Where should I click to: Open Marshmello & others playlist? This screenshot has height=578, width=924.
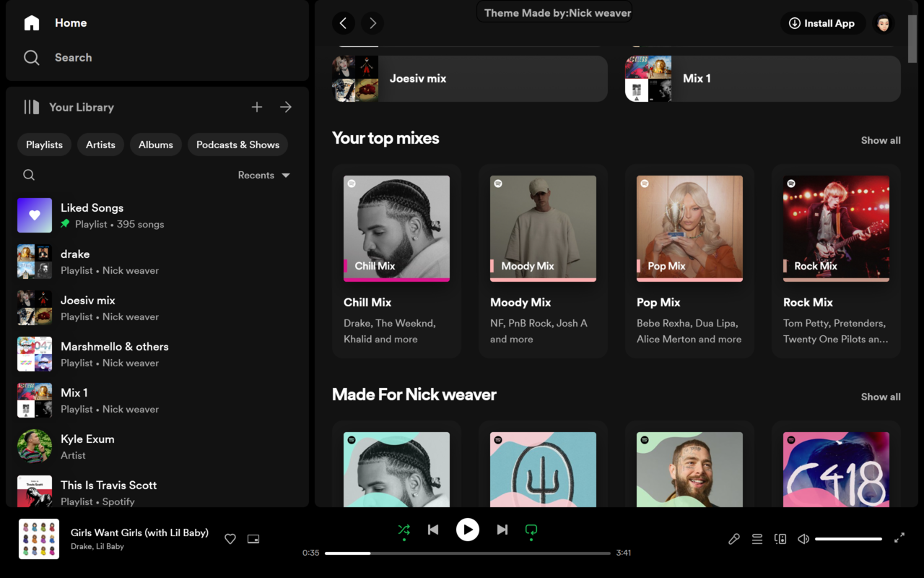click(157, 354)
